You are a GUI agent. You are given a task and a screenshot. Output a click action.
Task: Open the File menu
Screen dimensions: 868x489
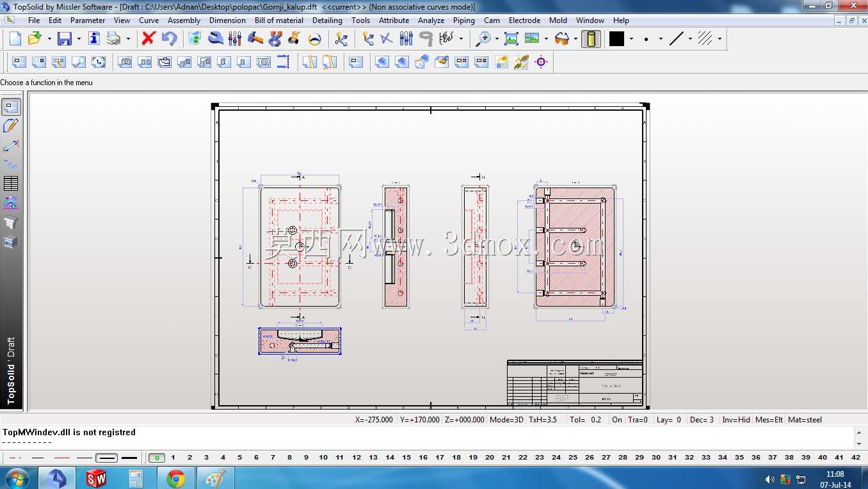34,20
